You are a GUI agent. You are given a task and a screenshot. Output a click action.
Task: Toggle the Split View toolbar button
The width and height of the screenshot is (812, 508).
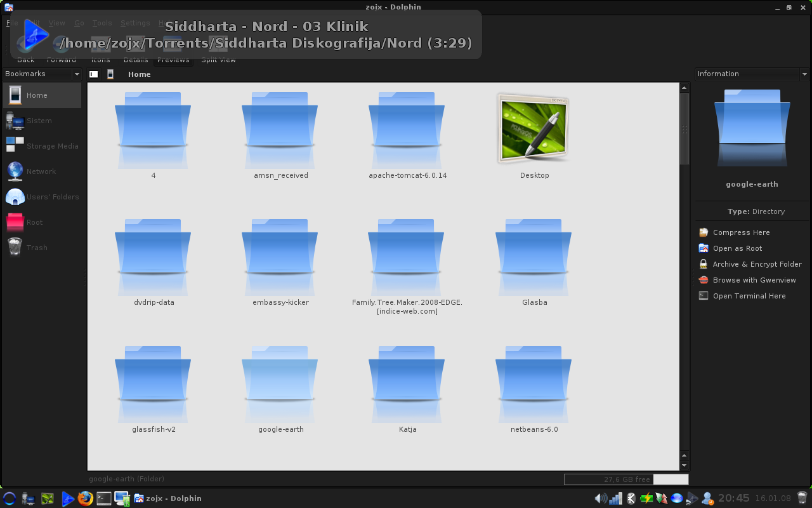(x=218, y=50)
